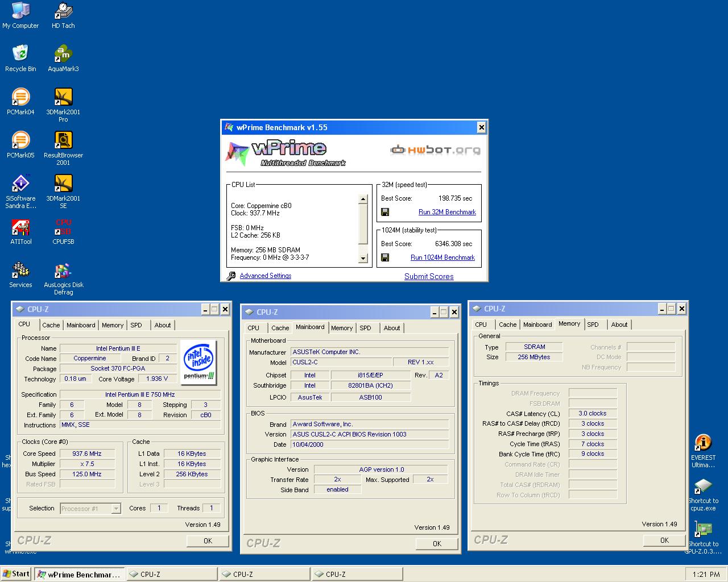This screenshot has width=728, height=582.
Task: Click the HWBOT.org logo
Action: (435, 150)
